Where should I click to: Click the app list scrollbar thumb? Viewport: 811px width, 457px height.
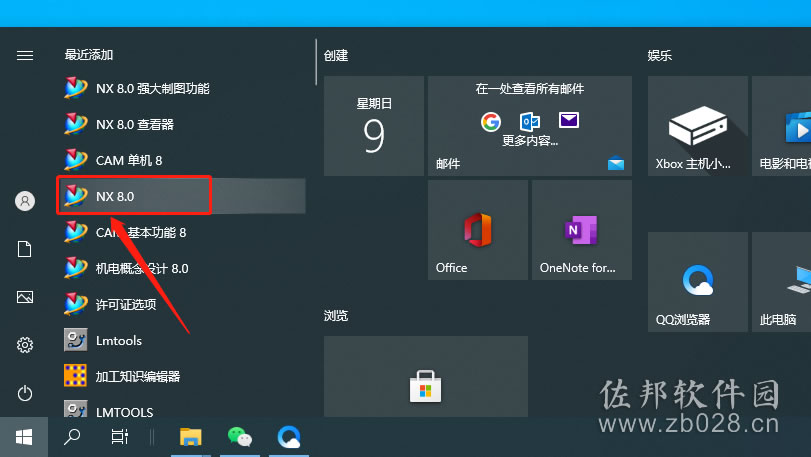coord(316,62)
